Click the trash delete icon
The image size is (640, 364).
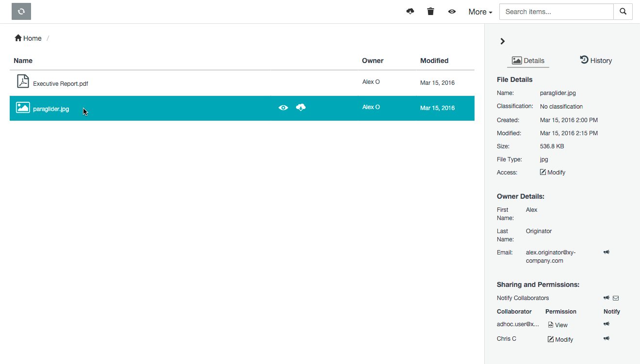tap(430, 12)
